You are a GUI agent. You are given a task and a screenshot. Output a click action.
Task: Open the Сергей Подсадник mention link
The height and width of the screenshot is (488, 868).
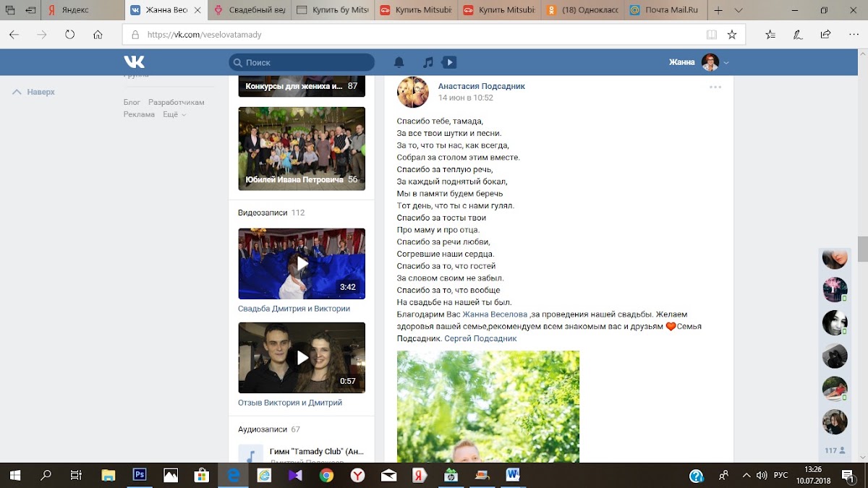[480, 338]
